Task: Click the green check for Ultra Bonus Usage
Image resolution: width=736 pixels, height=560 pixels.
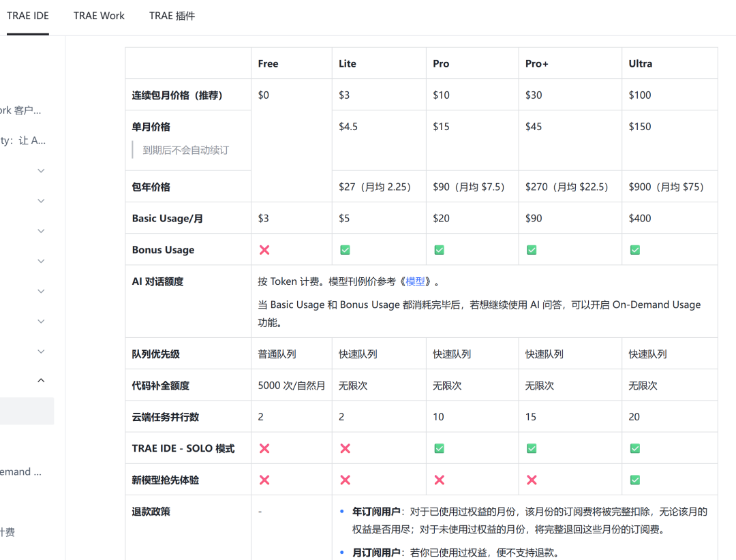Action: [635, 250]
